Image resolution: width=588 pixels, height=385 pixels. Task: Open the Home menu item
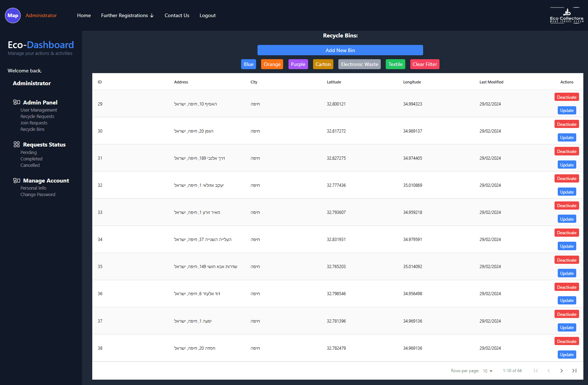pos(84,15)
